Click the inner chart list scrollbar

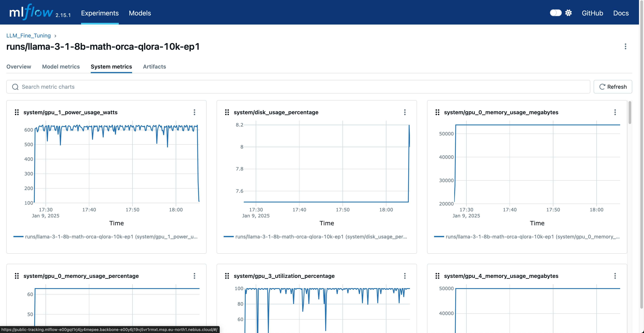630,112
